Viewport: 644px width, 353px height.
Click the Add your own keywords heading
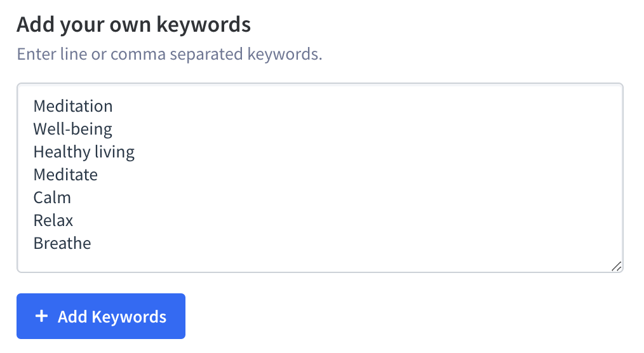coord(133,25)
